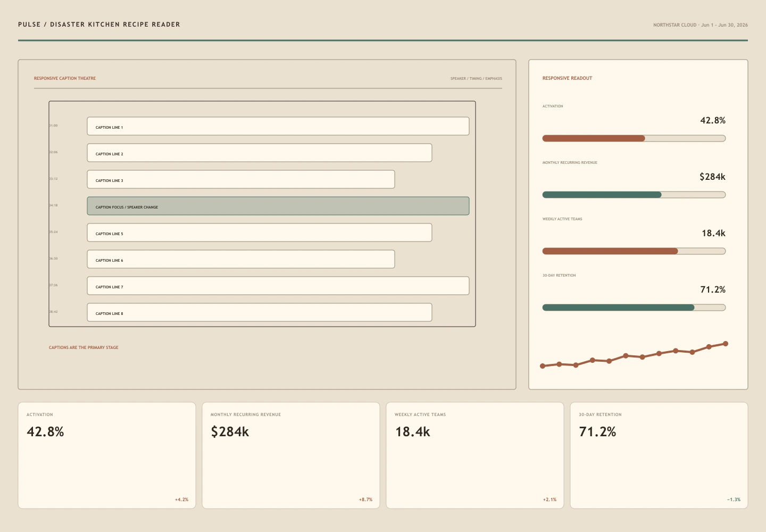Click the 18.4k value in Responsive Readout panel
The image size is (766, 532).
pyautogui.click(x=713, y=233)
